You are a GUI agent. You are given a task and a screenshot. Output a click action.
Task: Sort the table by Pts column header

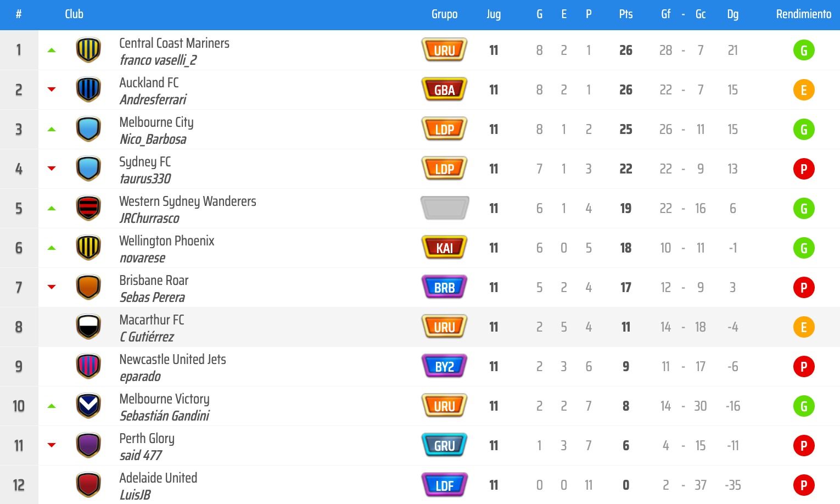(626, 14)
